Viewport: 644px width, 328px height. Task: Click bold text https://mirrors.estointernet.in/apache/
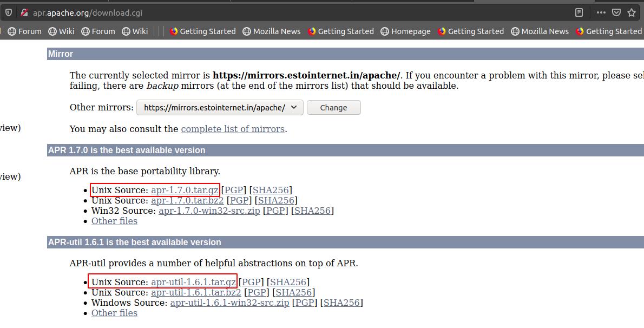pos(307,76)
